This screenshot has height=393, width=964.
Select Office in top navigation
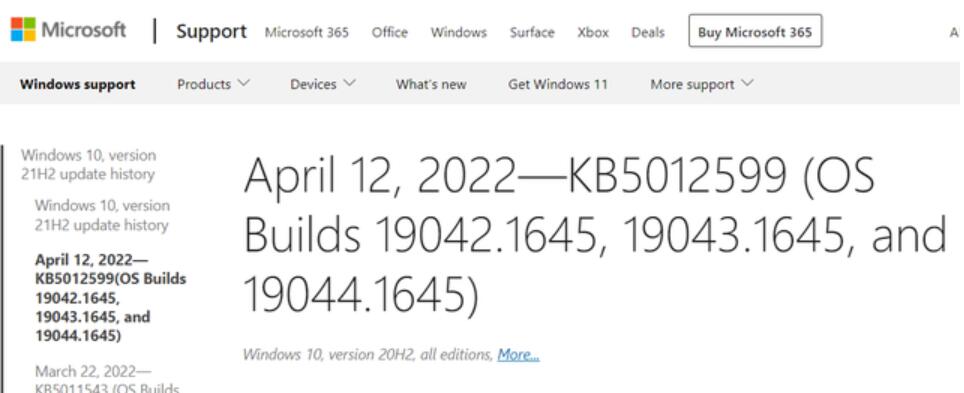click(389, 33)
